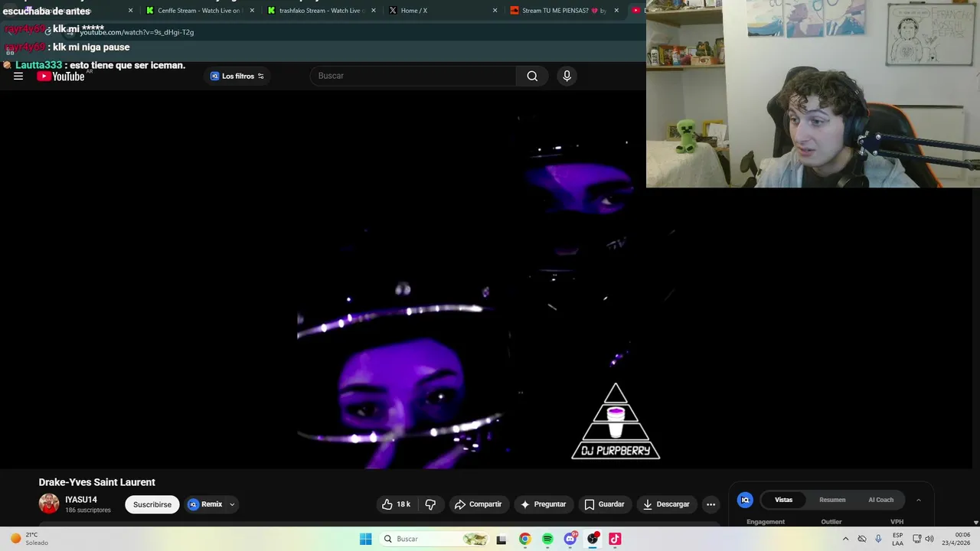Focus the YouTube Buscar search field
The width and height of the screenshot is (980, 551).
pyautogui.click(x=413, y=76)
